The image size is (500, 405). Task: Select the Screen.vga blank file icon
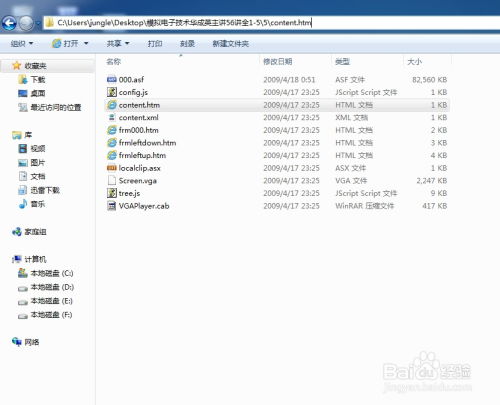coord(112,180)
